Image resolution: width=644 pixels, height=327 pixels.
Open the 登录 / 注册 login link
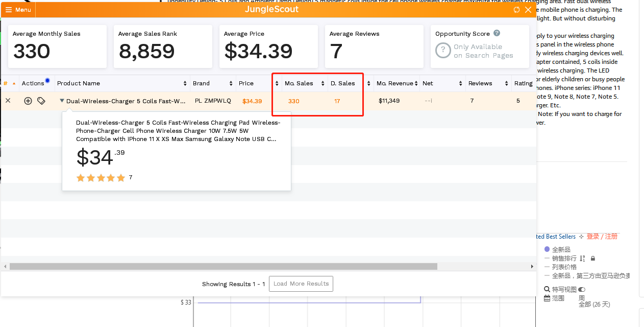pos(602,237)
